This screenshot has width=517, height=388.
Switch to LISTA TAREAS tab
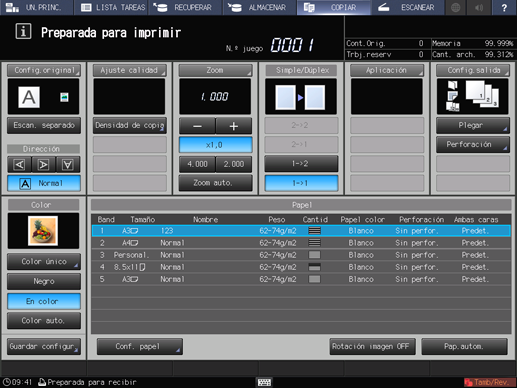[111, 7]
